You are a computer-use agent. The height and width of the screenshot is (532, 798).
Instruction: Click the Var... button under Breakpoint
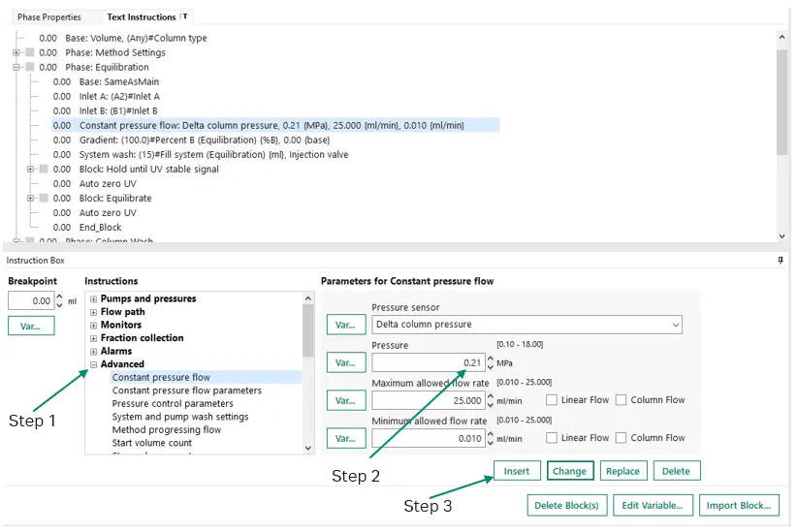31,326
